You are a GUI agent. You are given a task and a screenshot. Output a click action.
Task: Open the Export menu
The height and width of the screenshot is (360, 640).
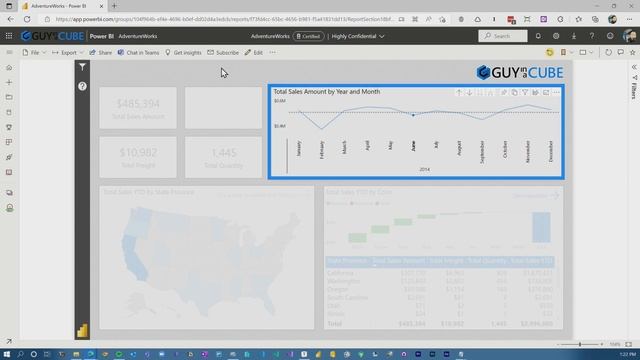pos(68,53)
